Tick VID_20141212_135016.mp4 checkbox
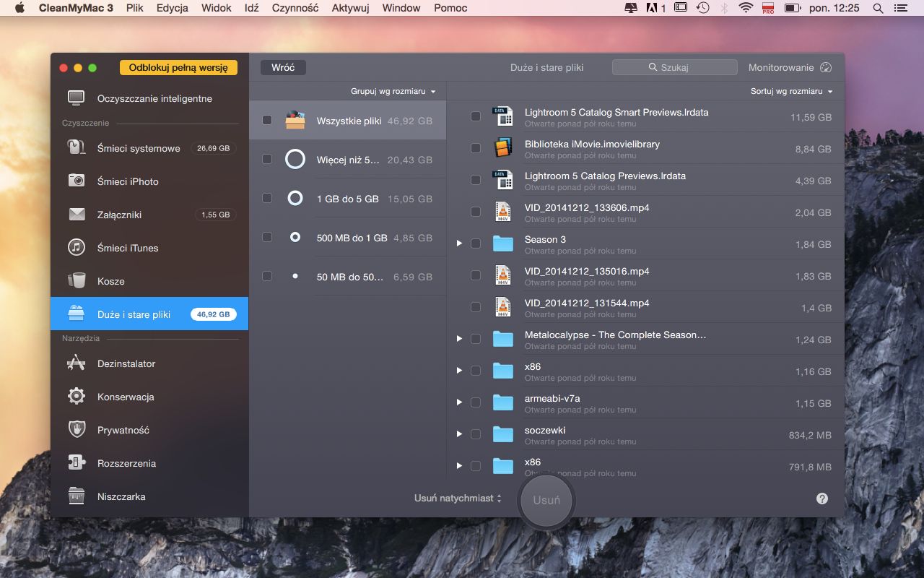 tap(476, 275)
